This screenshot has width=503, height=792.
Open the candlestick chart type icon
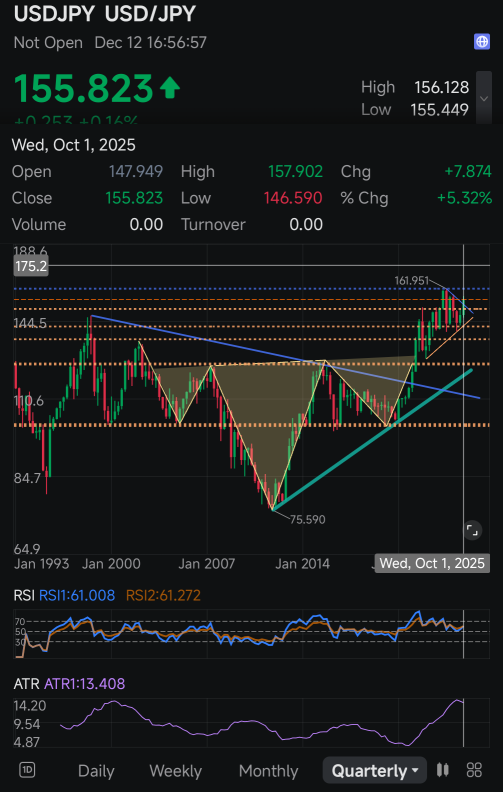443,770
